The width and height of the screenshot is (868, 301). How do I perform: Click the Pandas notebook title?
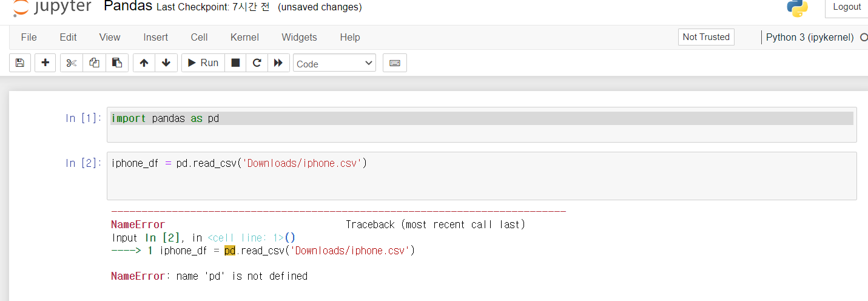(x=128, y=7)
